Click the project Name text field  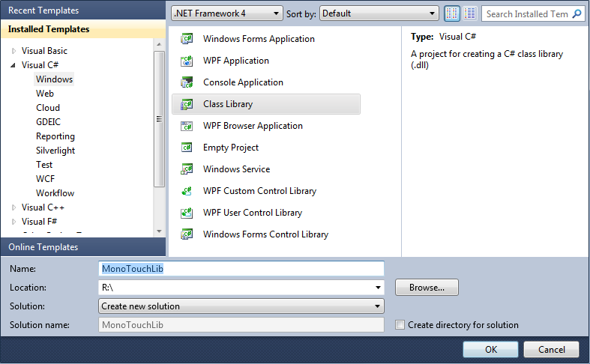[241, 268]
